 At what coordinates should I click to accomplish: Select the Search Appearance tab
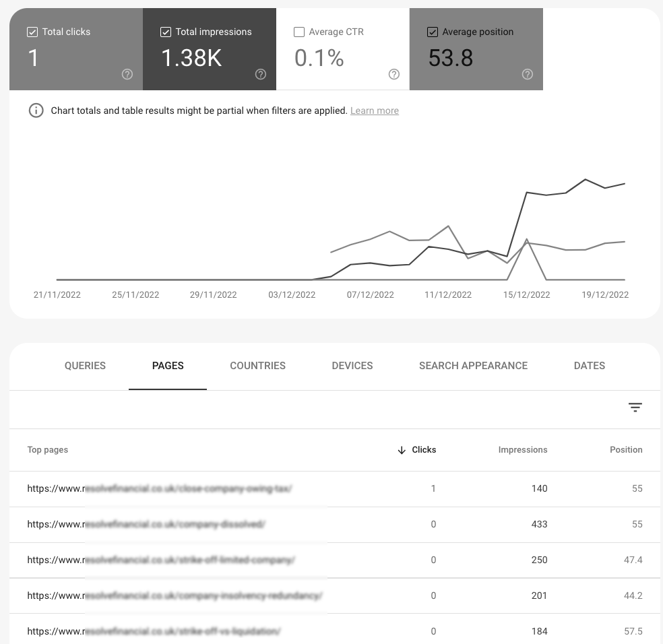point(473,366)
